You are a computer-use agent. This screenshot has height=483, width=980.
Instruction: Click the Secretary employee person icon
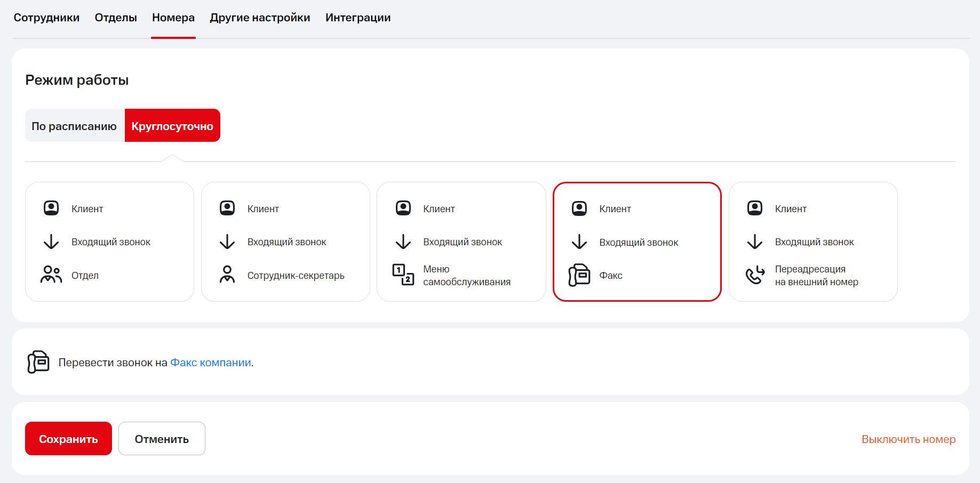[227, 275]
